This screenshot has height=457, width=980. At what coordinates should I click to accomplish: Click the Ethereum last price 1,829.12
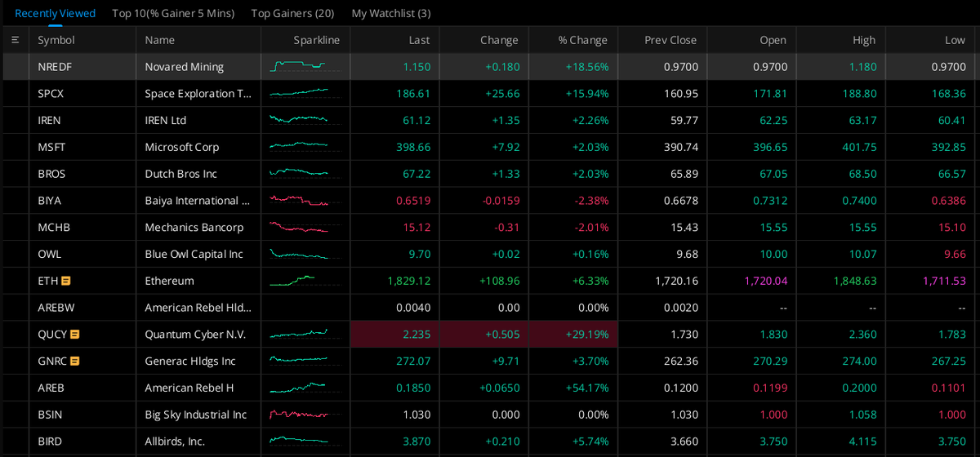click(x=409, y=281)
